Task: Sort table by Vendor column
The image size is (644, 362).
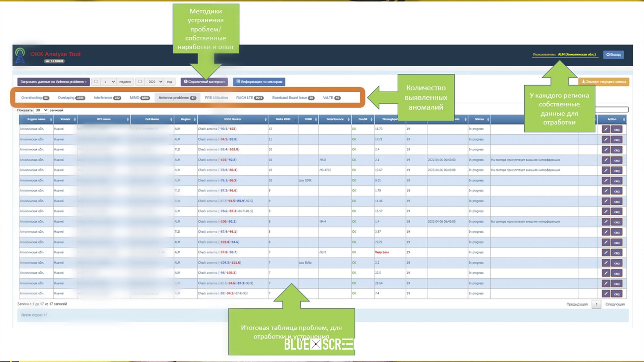Action: coord(65,119)
